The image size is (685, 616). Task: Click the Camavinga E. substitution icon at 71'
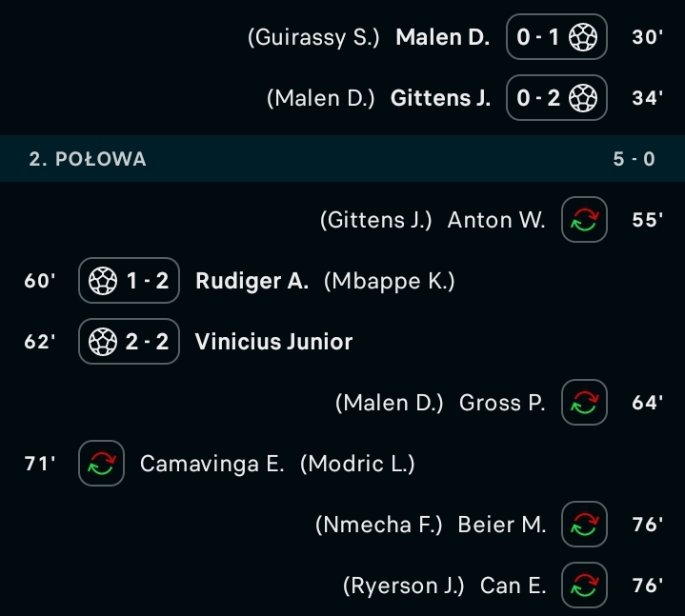click(101, 464)
